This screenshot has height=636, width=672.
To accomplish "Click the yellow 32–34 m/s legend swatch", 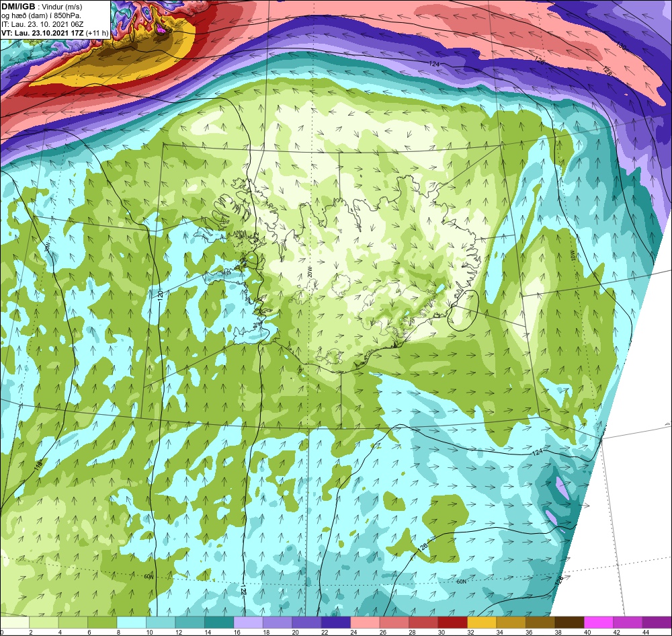I will click(481, 623).
